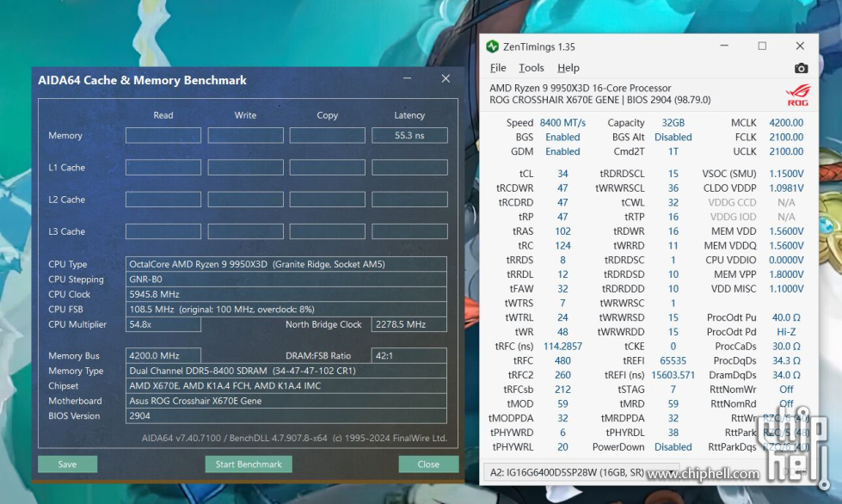Click the tRC 124 timing value

click(x=562, y=246)
